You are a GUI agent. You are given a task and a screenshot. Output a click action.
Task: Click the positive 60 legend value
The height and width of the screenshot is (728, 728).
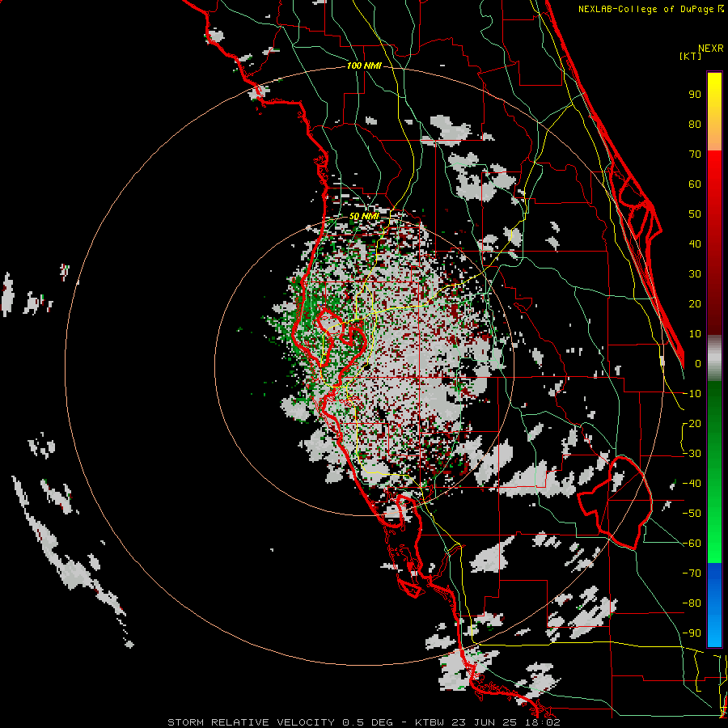pos(695,184)
